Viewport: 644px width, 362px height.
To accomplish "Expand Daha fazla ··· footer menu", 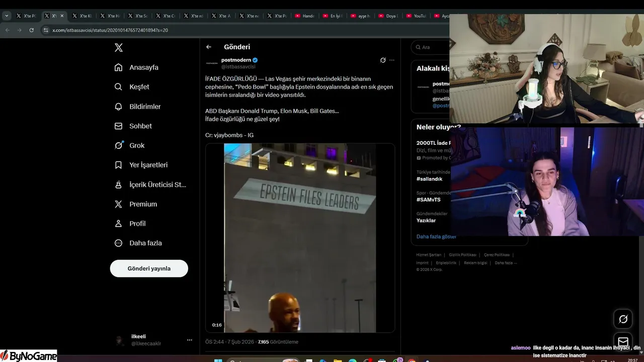I will (x=506, y=263).
